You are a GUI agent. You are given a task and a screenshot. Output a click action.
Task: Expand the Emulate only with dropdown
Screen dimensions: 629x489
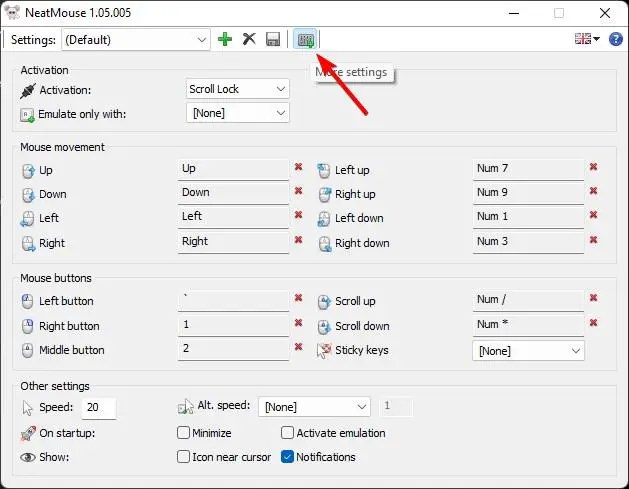(238, 113)
